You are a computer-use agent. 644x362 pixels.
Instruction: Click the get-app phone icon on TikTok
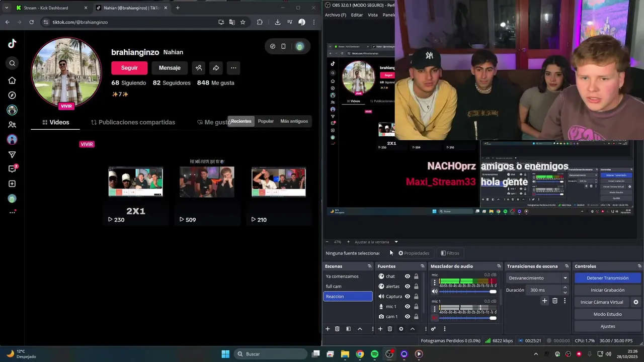[x=283, y=46]
